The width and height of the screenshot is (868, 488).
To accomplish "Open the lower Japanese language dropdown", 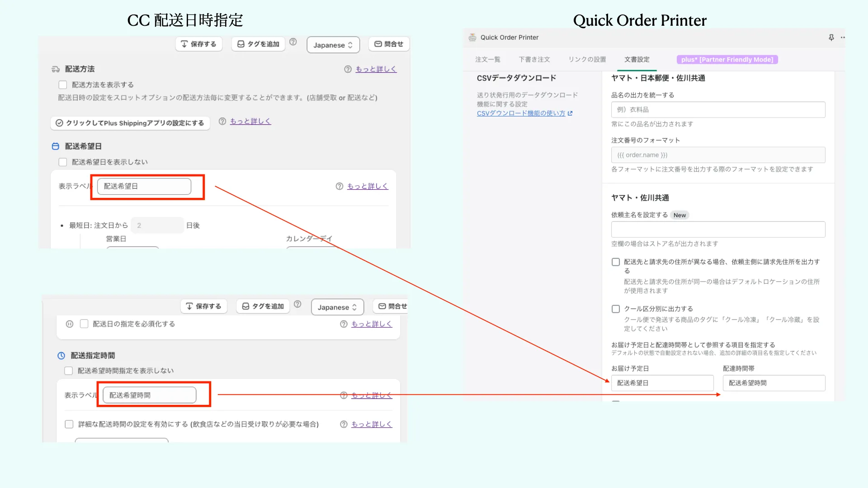I will (x=337, y=307).
